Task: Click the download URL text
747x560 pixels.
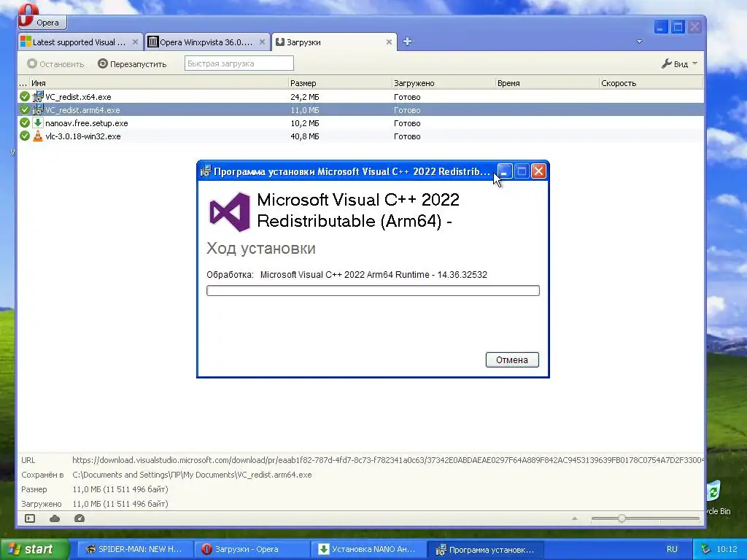Action: (x=388, y=460)
